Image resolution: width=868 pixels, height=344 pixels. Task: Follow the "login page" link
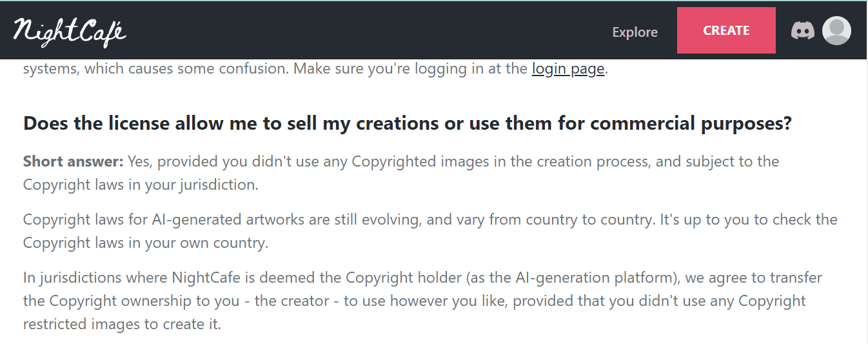coord(568,68)
